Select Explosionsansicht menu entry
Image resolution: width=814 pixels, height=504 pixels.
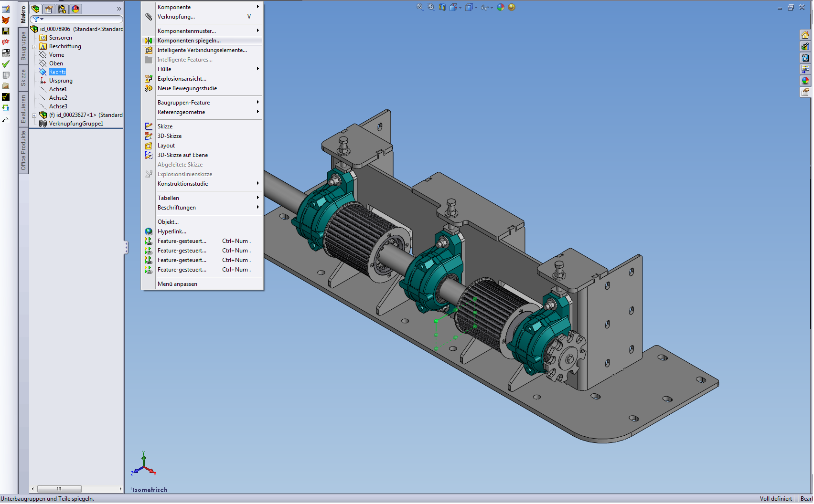182,79
